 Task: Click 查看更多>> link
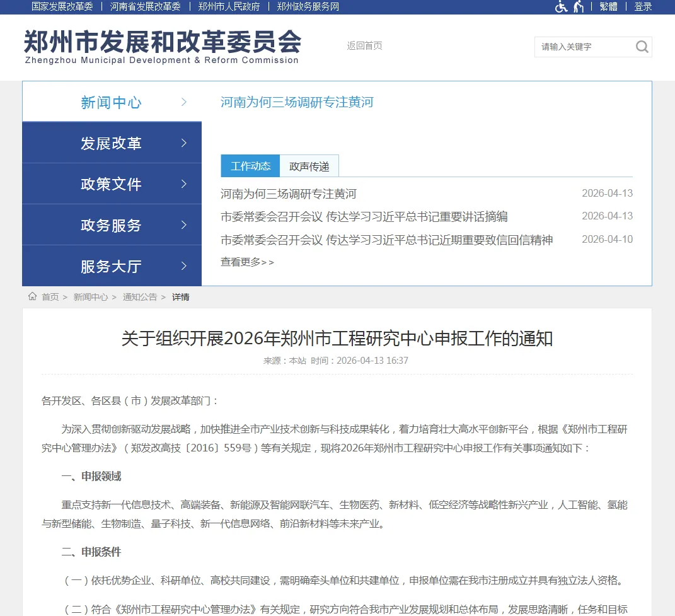point(247,262)
